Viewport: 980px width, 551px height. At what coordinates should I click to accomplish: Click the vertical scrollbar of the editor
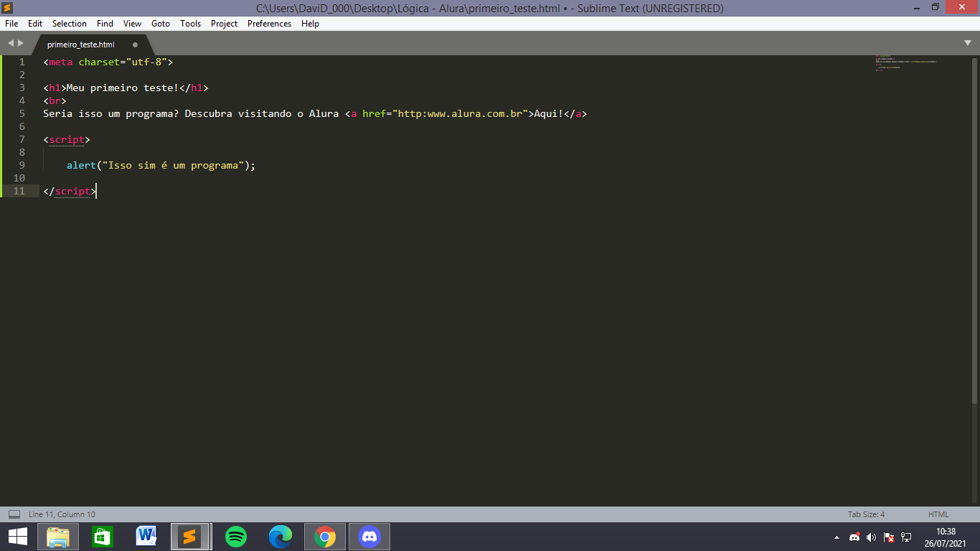(975, 230)
